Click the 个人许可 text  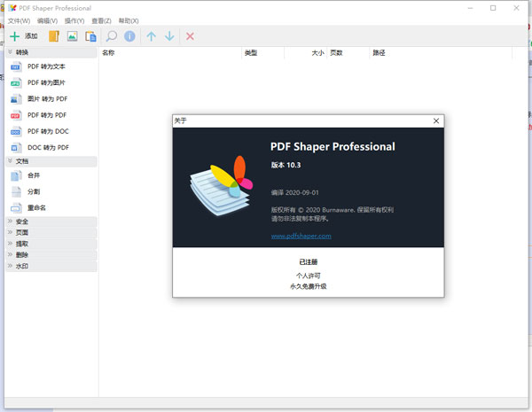point(308,276)
